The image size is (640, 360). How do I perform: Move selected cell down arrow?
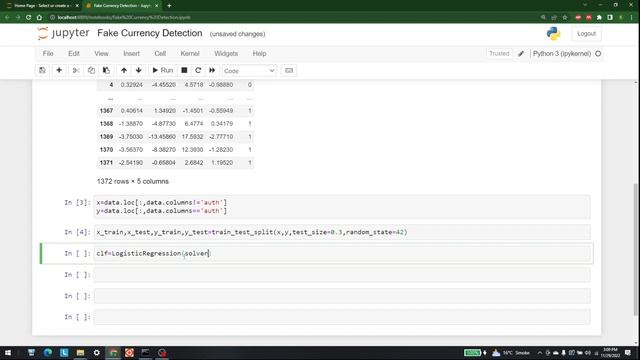pos(139,70)
